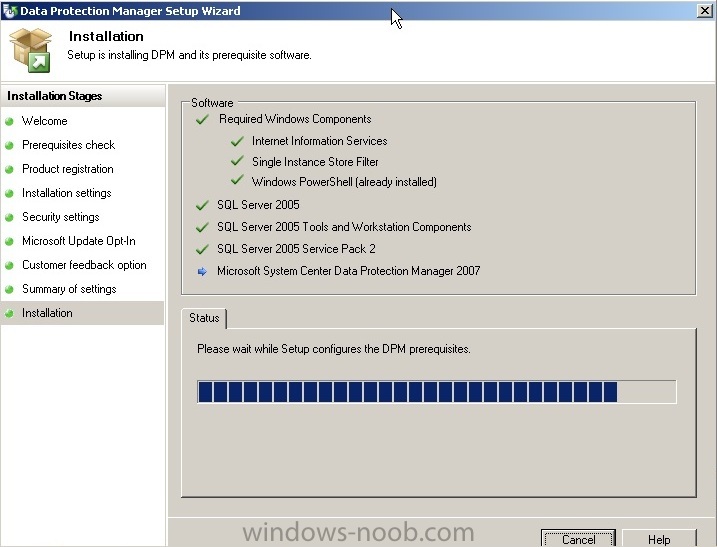Click the Cancel button
The height and width of the screenshot is (547, 717).
point(578,539)
